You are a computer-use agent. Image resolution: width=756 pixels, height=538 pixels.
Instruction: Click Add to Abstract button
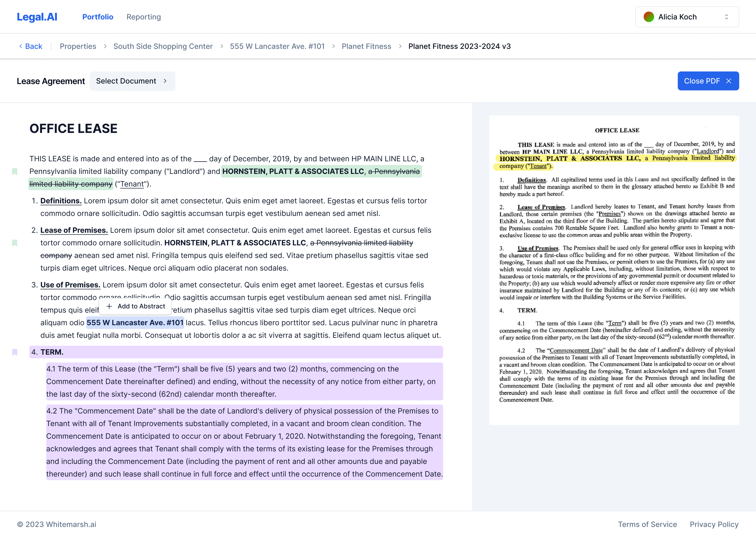135,307
